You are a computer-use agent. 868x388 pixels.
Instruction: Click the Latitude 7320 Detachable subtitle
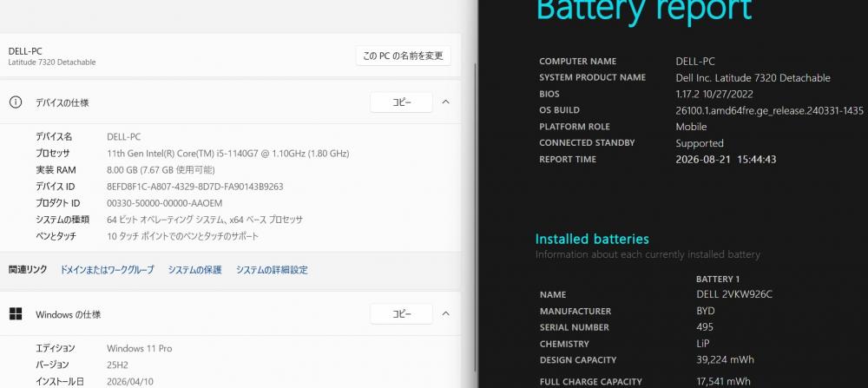pyautogui.click(x=52, y=62)
